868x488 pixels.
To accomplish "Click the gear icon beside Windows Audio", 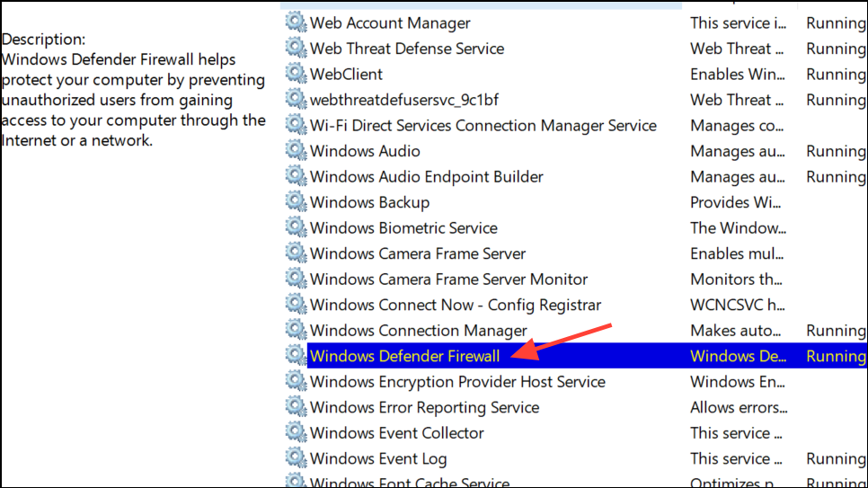I will pos(296,151).
